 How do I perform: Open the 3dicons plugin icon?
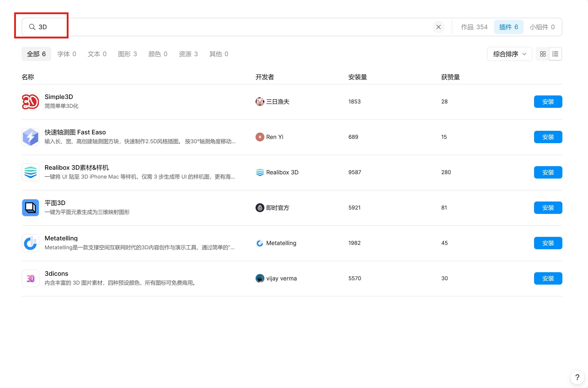coord(31,278)
